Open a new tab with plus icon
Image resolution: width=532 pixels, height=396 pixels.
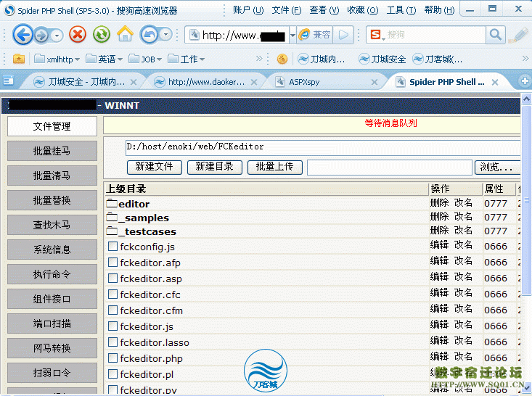(525, 81)
